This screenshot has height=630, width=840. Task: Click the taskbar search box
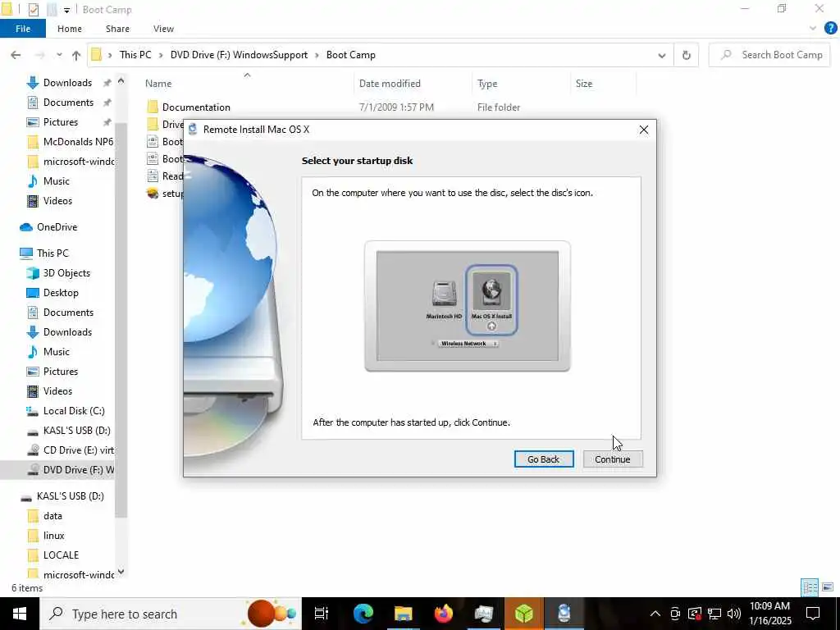click(x=171, y=614)
